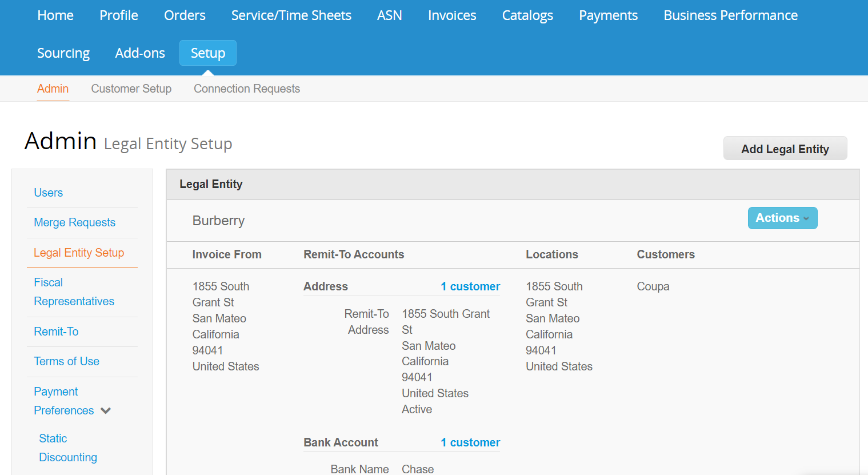Click the Invoice From column header
The image size is (868, 475).
(227, 254)
